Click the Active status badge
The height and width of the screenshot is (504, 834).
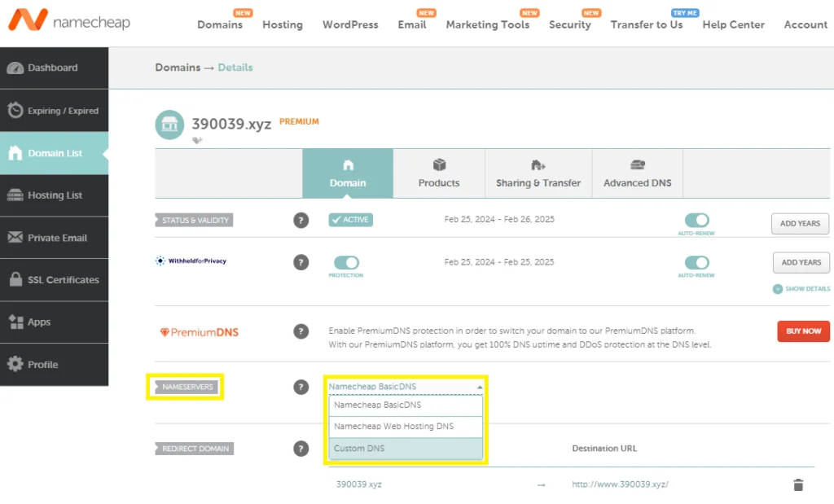[350, 220]
